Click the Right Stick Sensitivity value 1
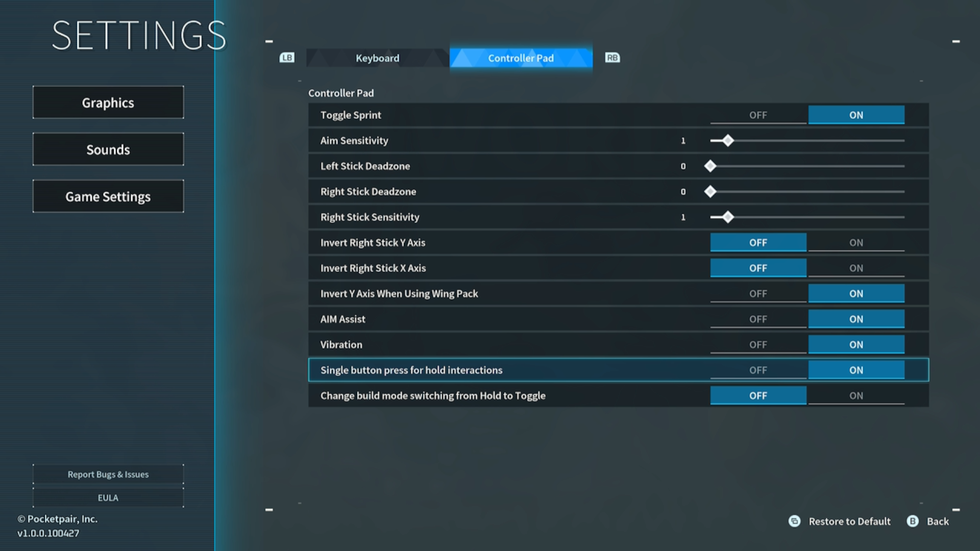Viewport: 980px width, 551px height. [x=683, y=217]
